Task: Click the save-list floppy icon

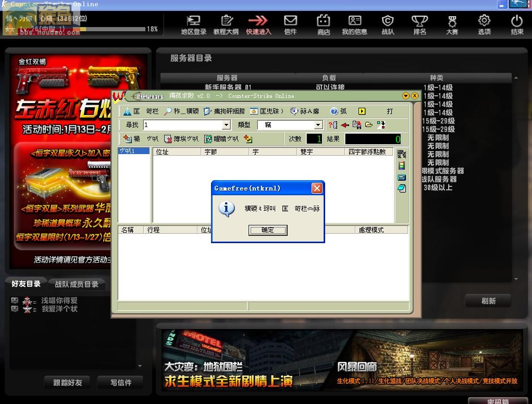Action: click(357, 125)
